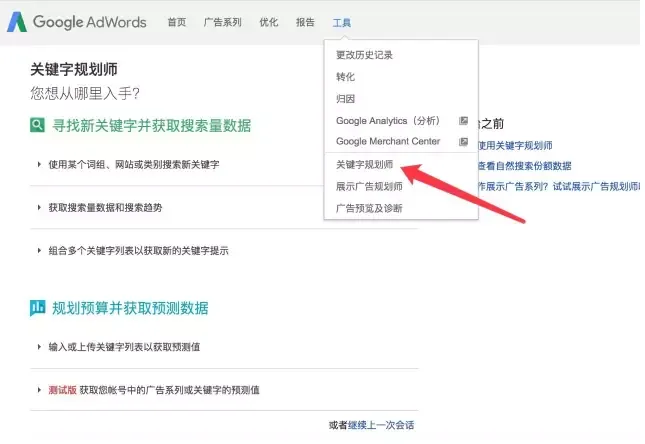Screen dimensions: 645x444
Task: Click the 试试展示广告规划师 link
Action: pyautogui.click(x=597, y=186)
